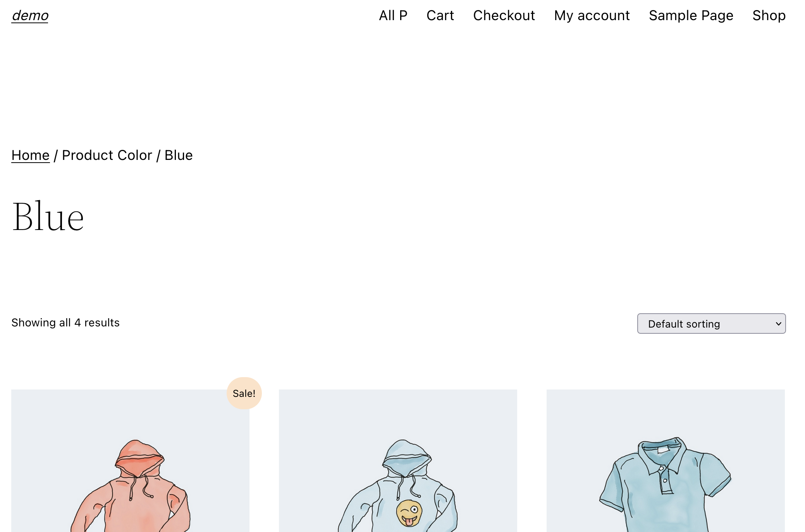Open the Checkout menu link
805x532 pixels.
(x=504, y=15)
